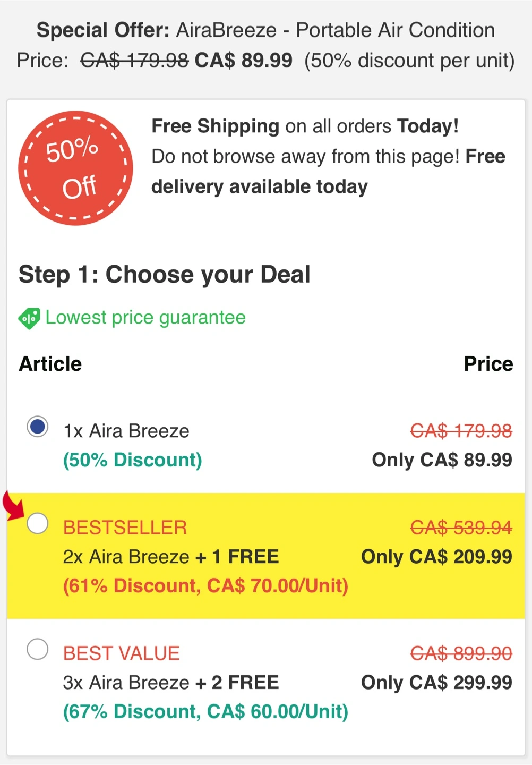Click the Only CA$ 299.99 price
Screen dimensions: 532x765
(437, 683)
